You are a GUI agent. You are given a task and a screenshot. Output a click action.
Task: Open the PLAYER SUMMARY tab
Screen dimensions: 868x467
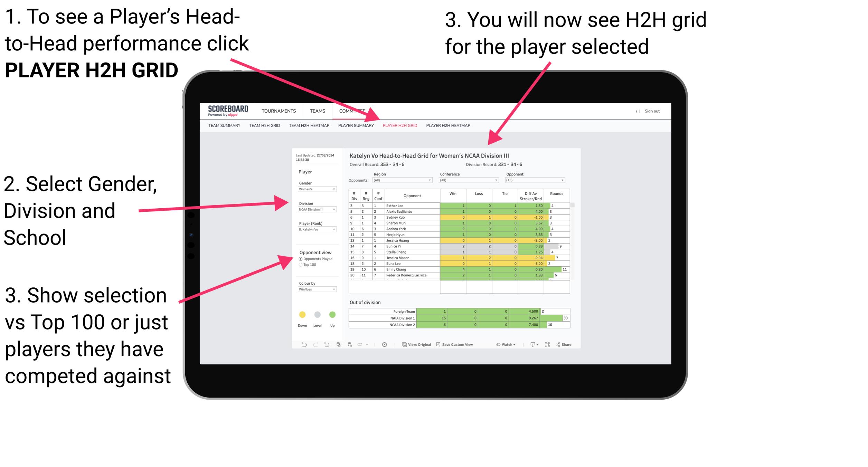point(357,125)
